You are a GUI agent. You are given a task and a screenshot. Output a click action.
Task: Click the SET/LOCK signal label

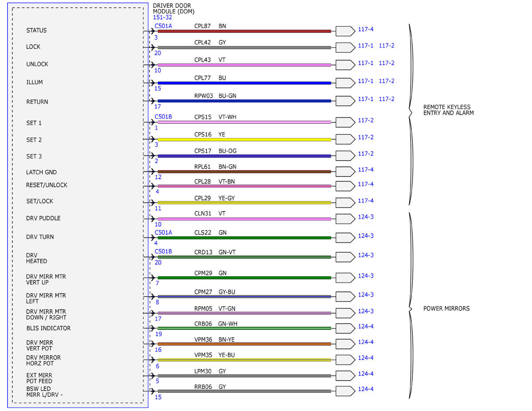tap(39, 201)
